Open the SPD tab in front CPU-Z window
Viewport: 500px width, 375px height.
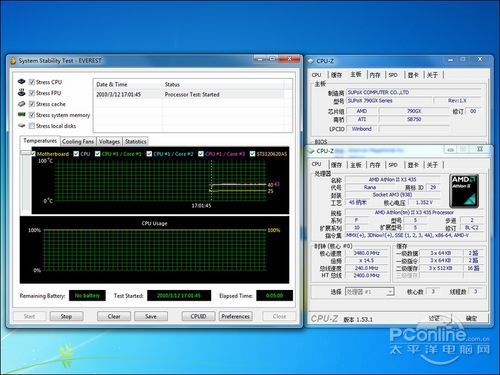point(393,165)
